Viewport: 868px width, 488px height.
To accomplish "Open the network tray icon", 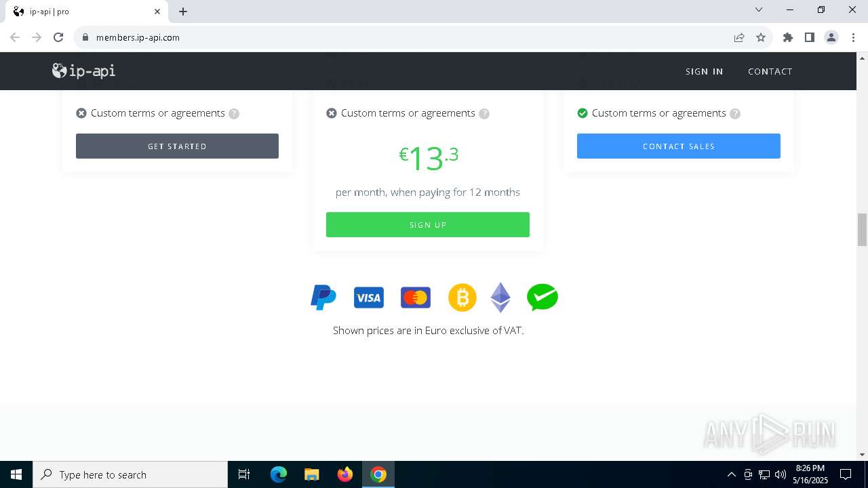I will pyautogui.click(x=764, y=474).
